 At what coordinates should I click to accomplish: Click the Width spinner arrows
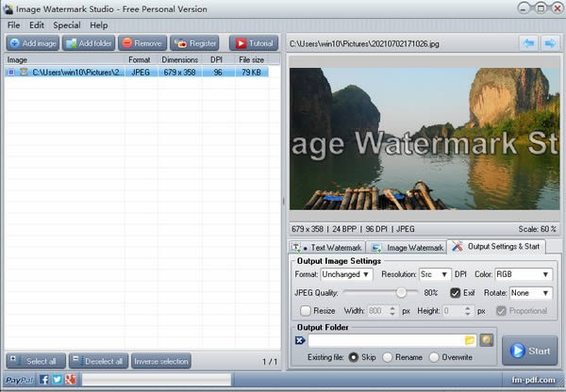point(392,311)
